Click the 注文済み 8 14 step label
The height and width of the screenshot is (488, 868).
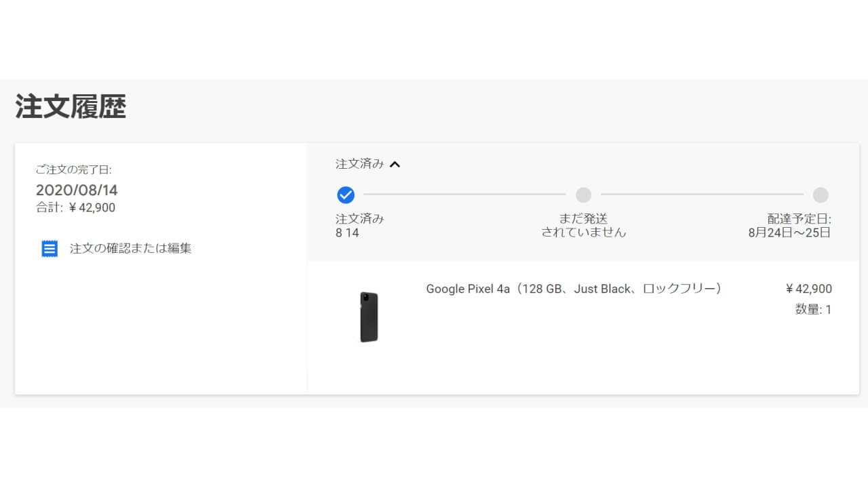(359, 226)
